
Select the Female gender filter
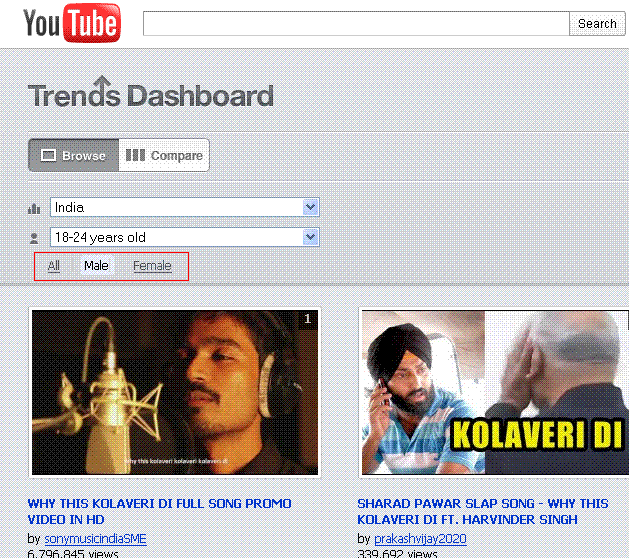click(x=152, y=266)
